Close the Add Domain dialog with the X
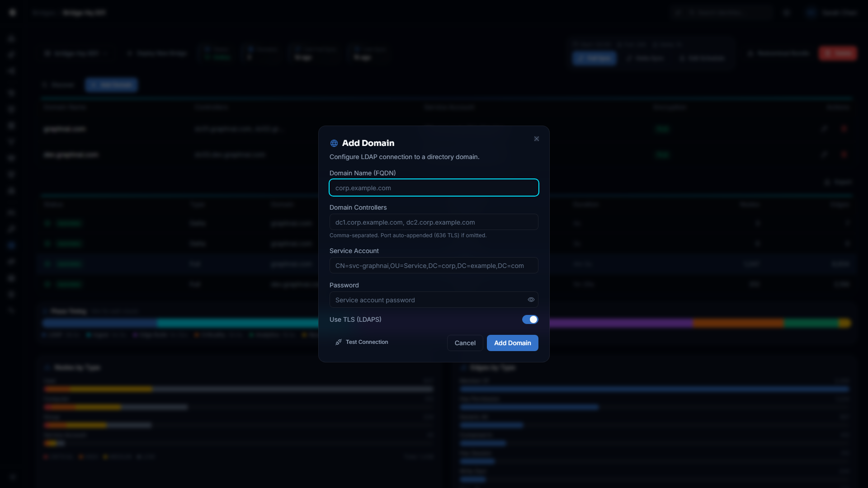Screen dimensions: 868x488 click(x=536, y=139)
